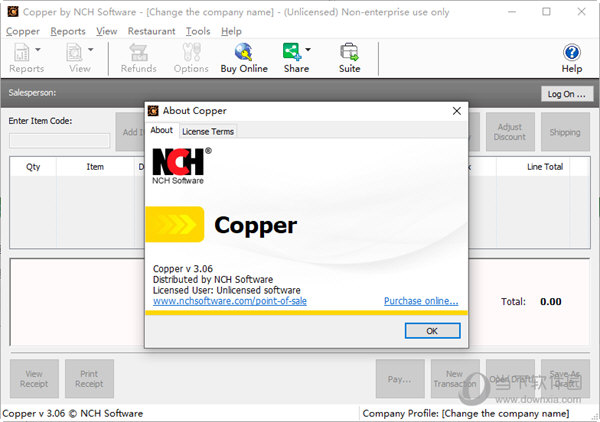
Task: Click the Purchase online link
Action: pos(421,301)
